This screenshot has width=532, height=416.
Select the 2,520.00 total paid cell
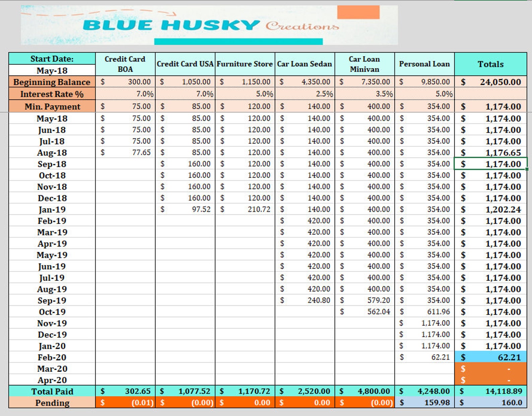coord(305,391)
